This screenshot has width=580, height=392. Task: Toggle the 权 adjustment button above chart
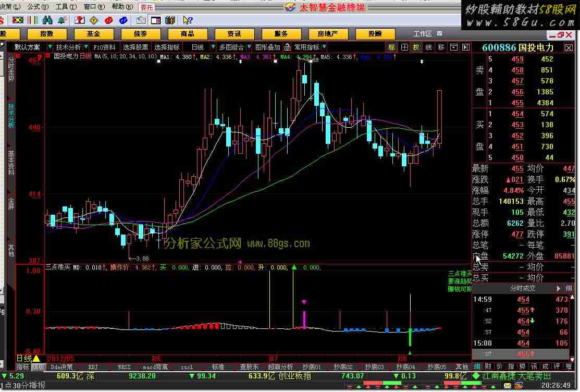coord(416,47)
